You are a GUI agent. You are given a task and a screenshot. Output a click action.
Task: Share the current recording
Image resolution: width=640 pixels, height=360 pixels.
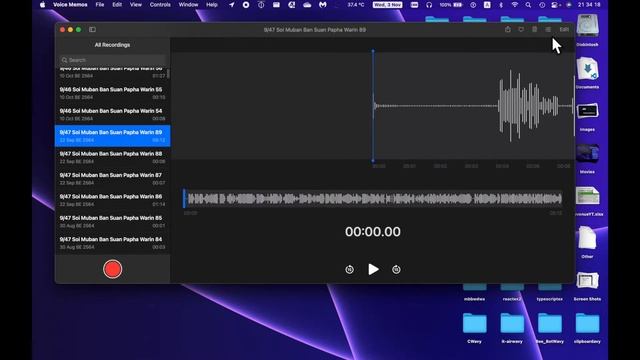click(508, 29)
